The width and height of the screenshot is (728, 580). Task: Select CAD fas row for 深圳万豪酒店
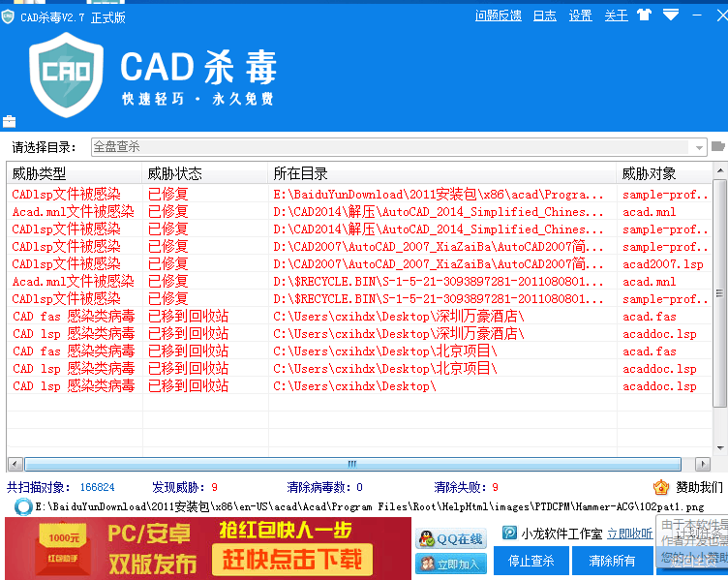[x=359, y=317]
